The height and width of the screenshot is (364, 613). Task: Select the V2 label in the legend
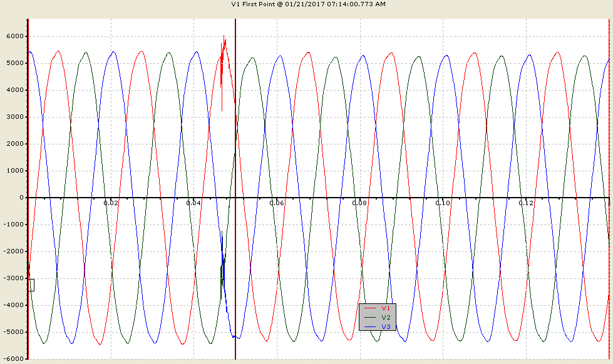386,318
